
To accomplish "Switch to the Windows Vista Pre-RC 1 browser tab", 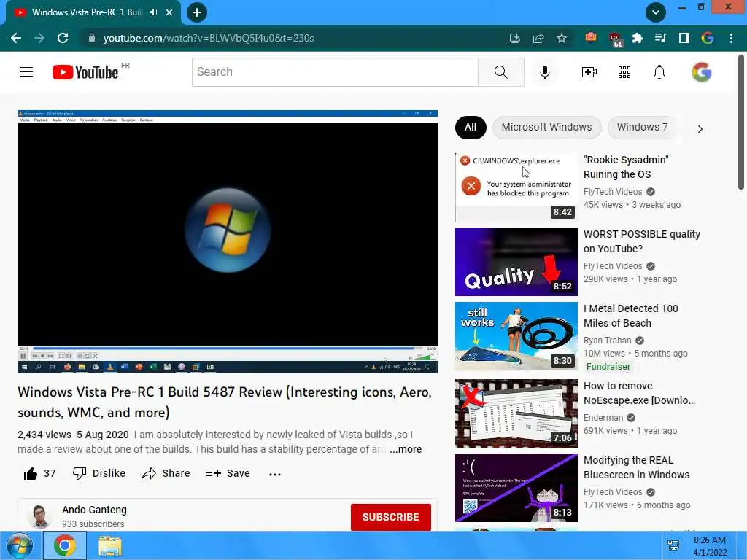I will coord(86,12).
